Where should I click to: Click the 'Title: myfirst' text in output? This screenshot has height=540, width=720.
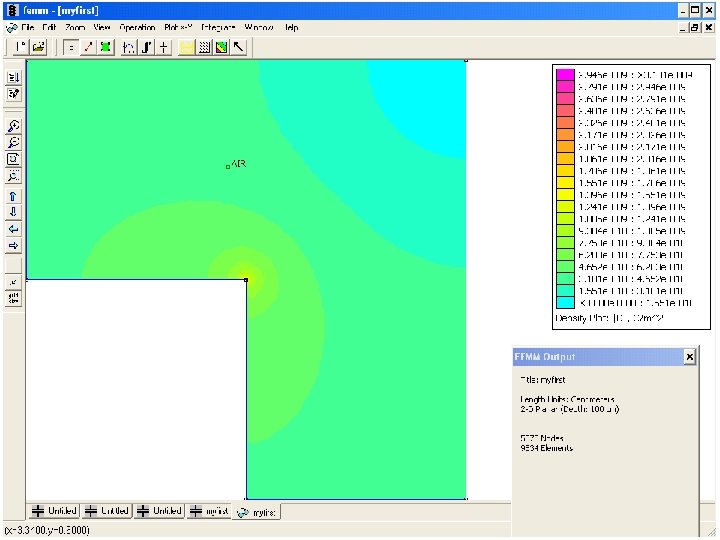(x=542, y=380)
